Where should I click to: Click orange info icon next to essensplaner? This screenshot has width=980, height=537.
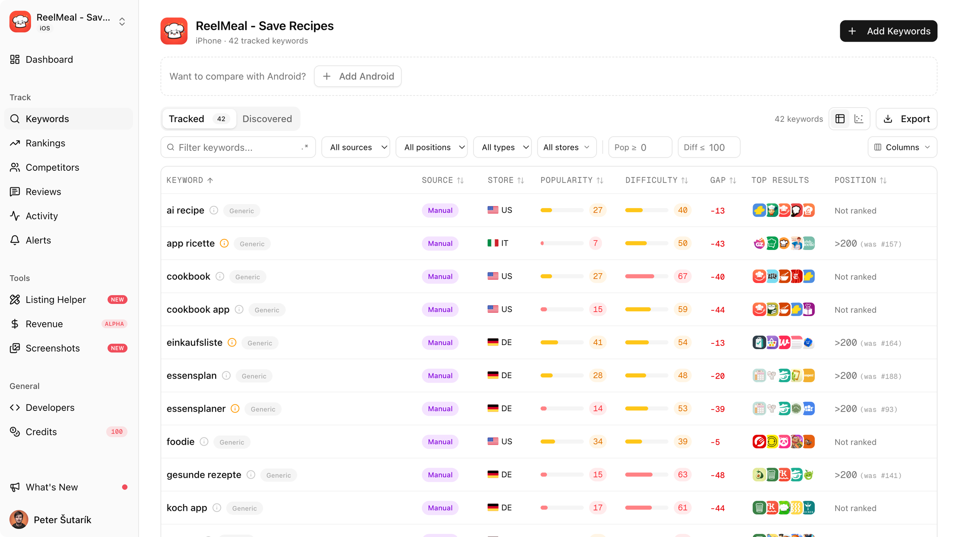point(235,409)
